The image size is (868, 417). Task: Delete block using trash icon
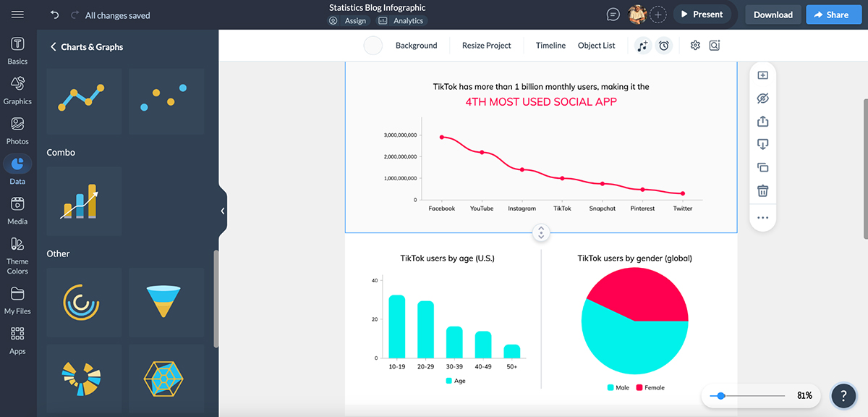point(762,191)
